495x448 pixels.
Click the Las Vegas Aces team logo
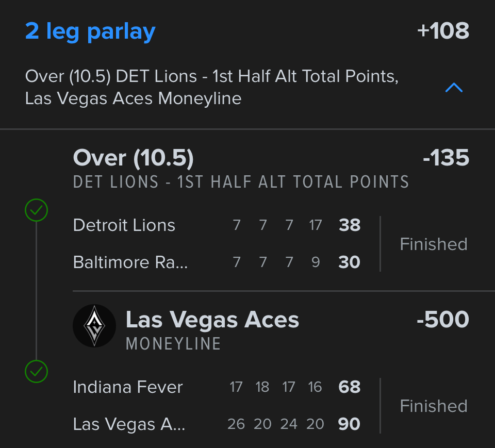(x=94, y=325)
